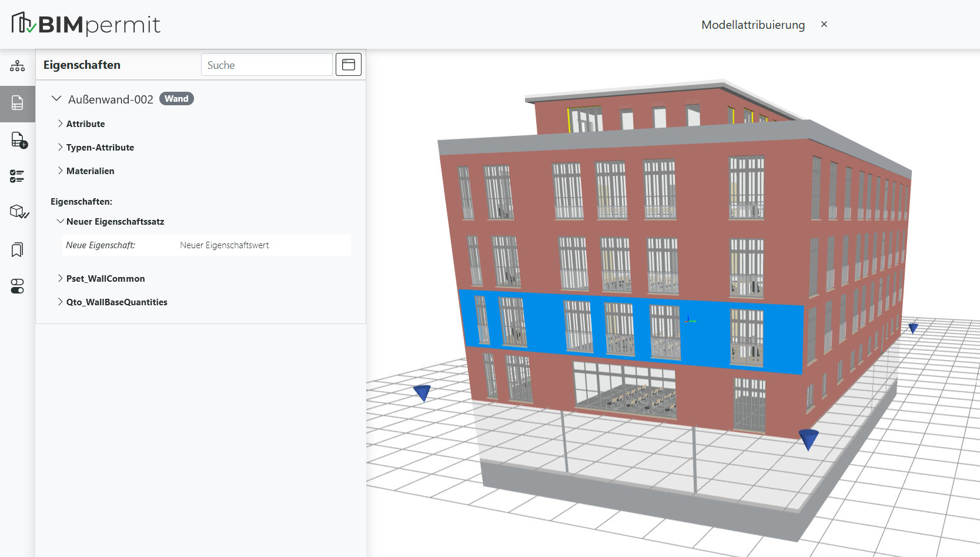
Task: Expand the Pset_WallCommon property set
Action: tap(60, 278)
